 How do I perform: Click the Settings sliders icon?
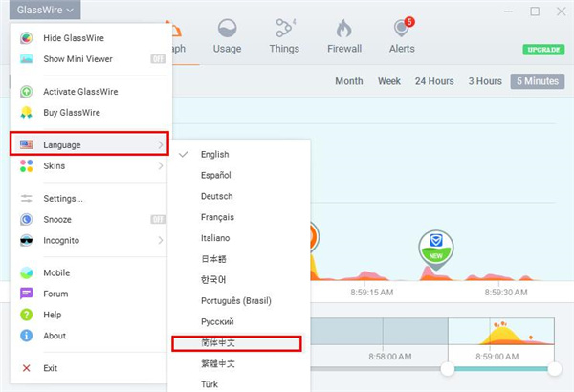pyautogui.click(x=27, y=198)
